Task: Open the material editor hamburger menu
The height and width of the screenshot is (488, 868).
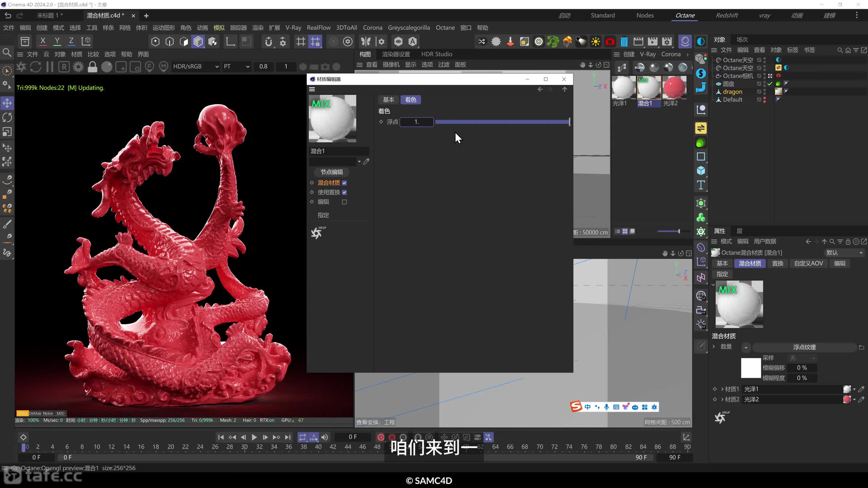Action: point(312,89)
